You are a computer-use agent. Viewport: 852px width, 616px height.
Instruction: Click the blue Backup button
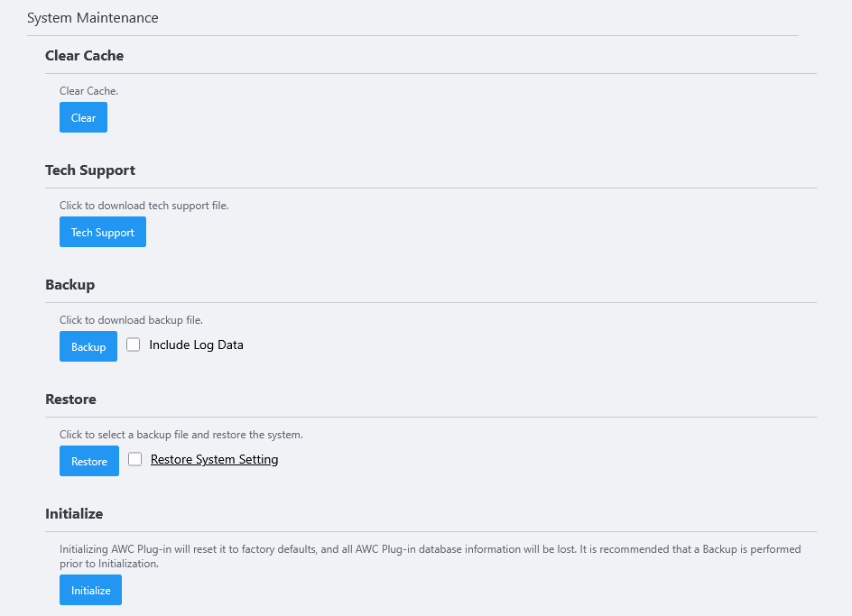tap(88, 346)
